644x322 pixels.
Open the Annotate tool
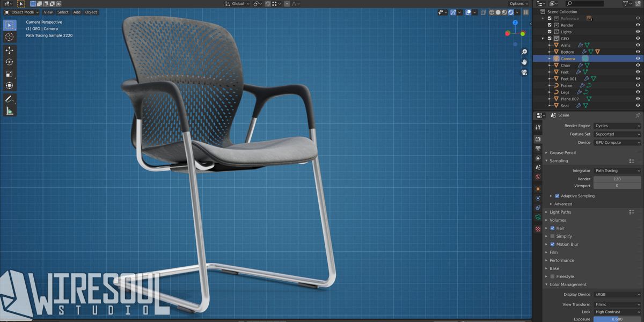(9, 99)
